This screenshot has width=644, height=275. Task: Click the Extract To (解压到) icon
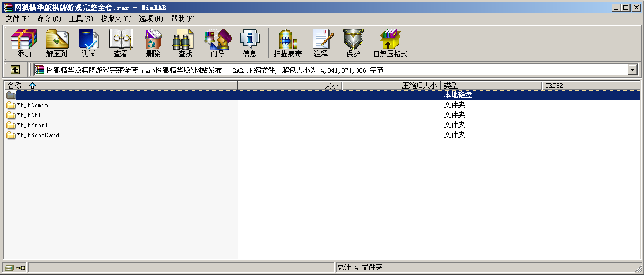[56, 43]
